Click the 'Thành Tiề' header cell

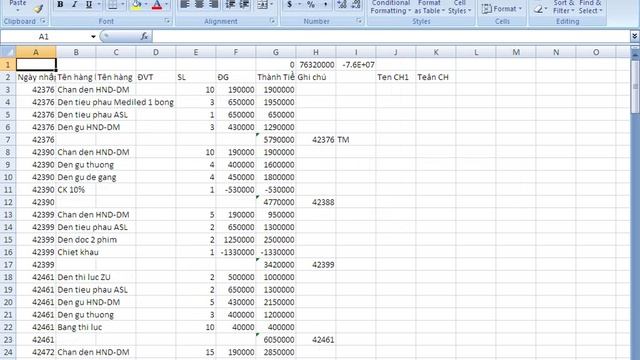point(276,77)
